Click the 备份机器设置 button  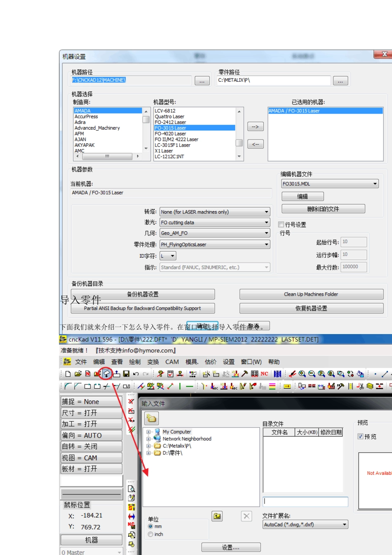pos(143,294)
